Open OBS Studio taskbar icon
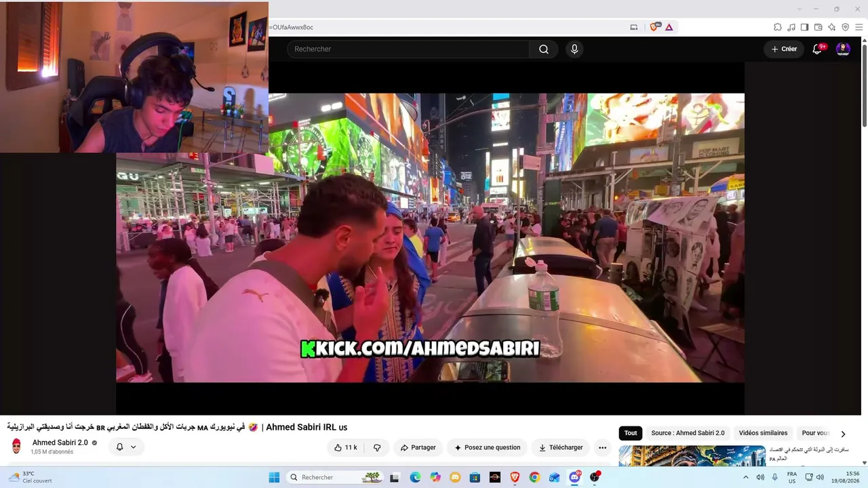The image size is (868, 488). 595,477
